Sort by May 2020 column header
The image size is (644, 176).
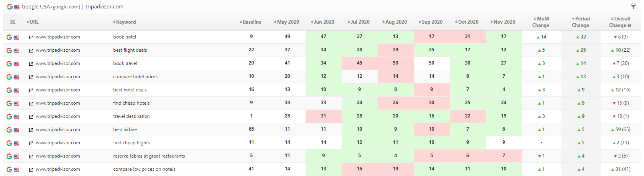click(287, 22)
